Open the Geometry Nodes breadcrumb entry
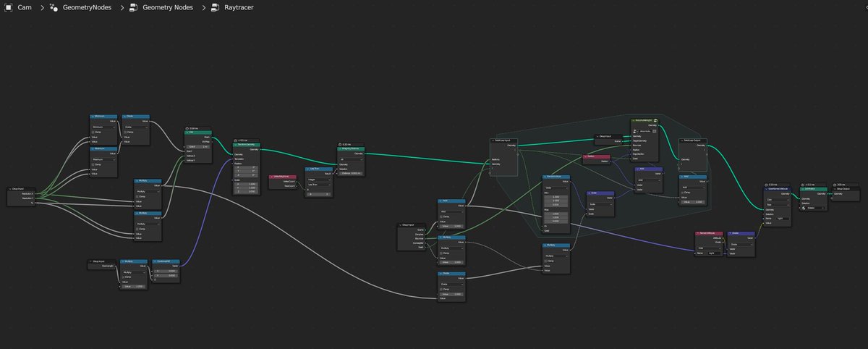This screenshot has width=868, height=349. pos(169,7)
